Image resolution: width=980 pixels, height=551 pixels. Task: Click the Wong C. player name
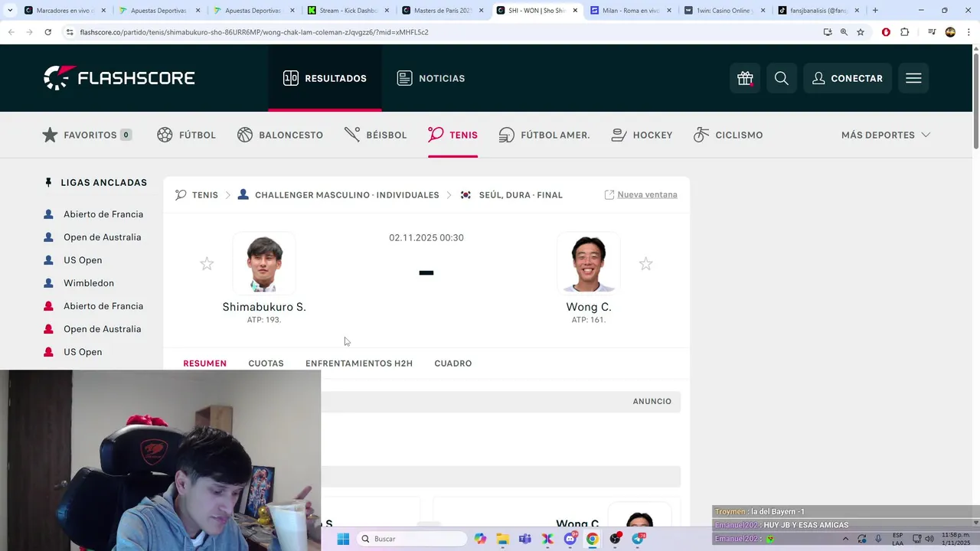(x=589, y=307)
